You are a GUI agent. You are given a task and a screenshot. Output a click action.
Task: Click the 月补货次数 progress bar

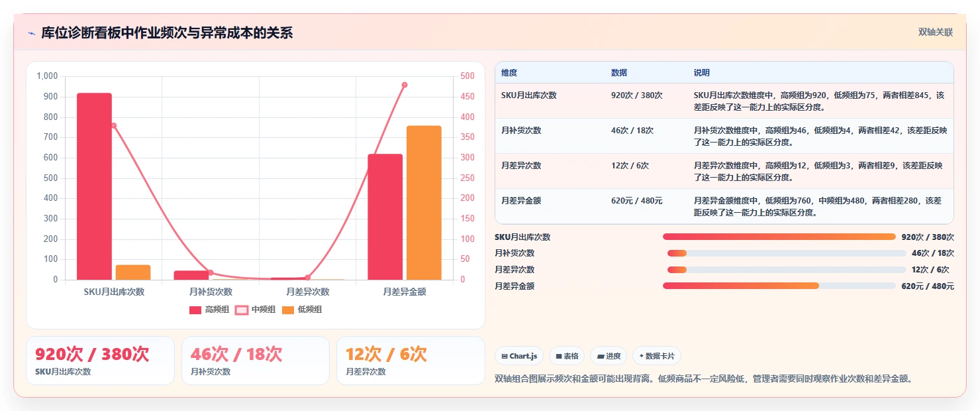click(787, 253)
